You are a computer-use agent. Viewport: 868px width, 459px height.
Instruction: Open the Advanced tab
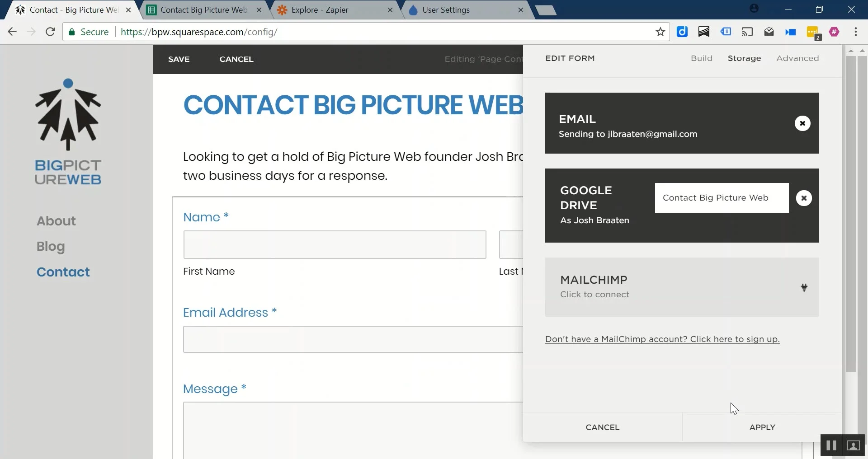(x=797, y=58)
